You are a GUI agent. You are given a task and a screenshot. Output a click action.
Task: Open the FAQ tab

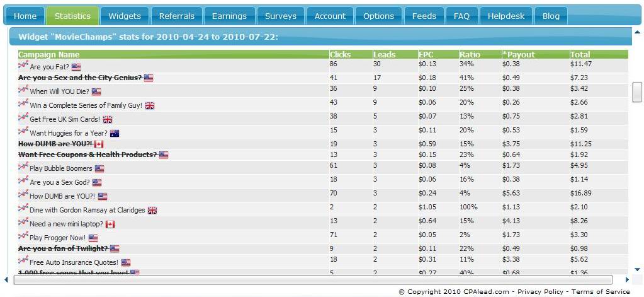tap(461, 16)
